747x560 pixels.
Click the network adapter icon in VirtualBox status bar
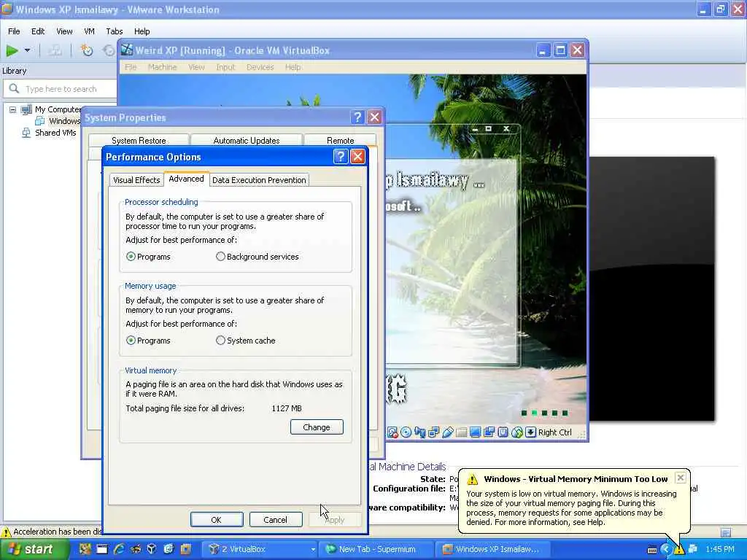pyautogui.click(x=433, y=432)
